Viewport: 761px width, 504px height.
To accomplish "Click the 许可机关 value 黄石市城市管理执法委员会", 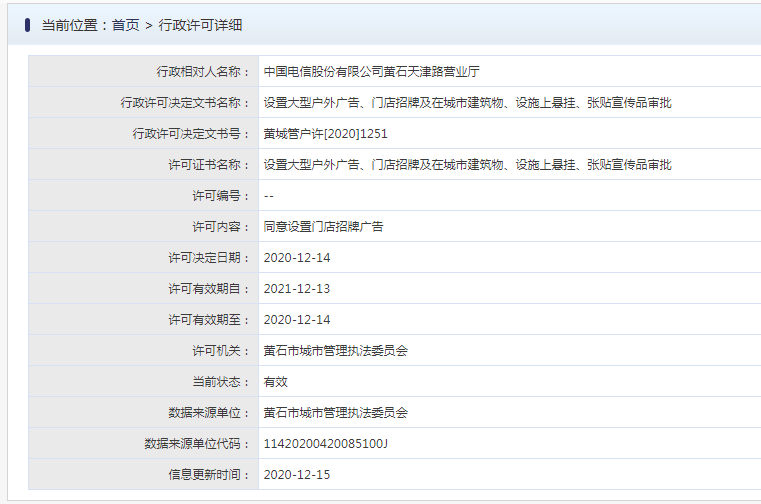I will click(x=335, y=351).
